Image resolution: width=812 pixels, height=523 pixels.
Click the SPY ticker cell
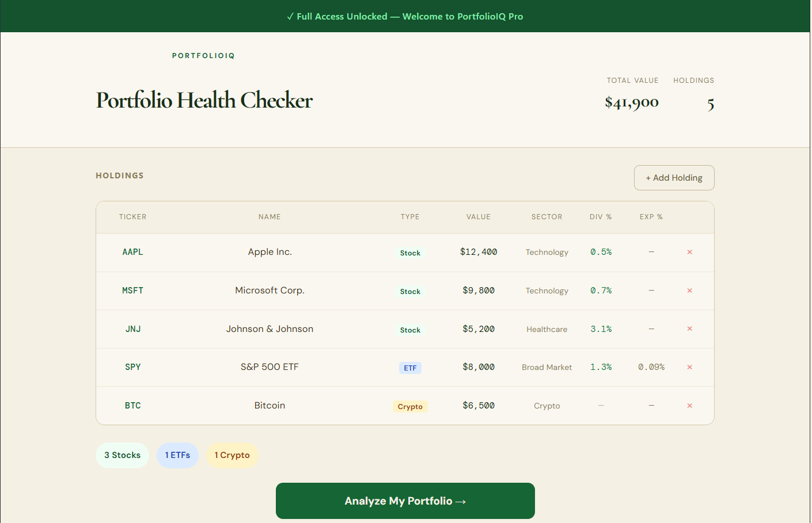coord(133,367)
